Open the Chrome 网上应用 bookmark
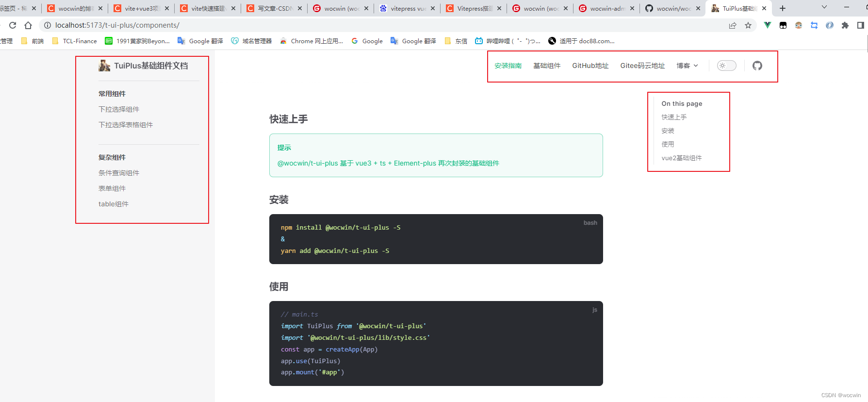868x402 pixels. pos(311,41)
